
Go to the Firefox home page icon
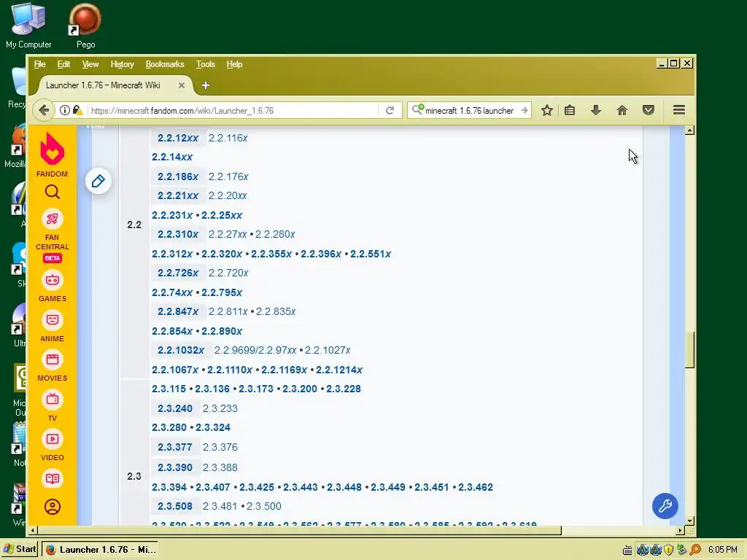622,111
